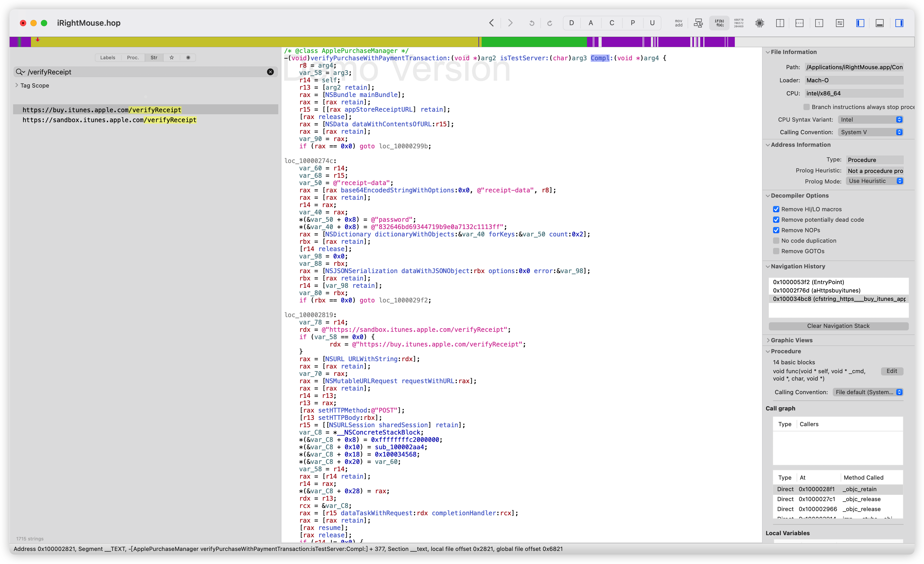Uncheck Remove HI/LO macros
924x564 pixels.
pos(776,209)
